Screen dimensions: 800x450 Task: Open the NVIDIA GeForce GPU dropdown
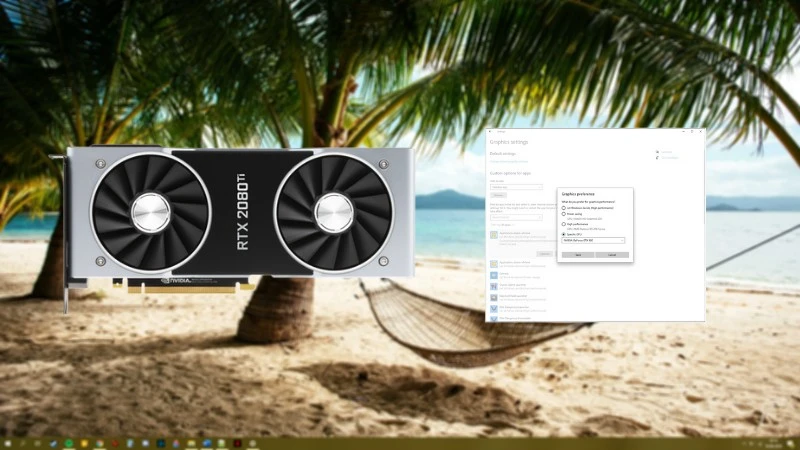pos(593,240)
